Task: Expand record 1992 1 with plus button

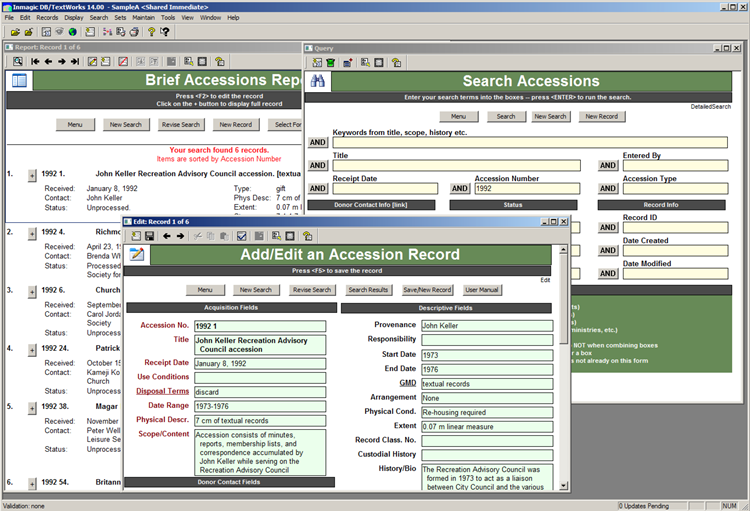Action: [32, 176]
